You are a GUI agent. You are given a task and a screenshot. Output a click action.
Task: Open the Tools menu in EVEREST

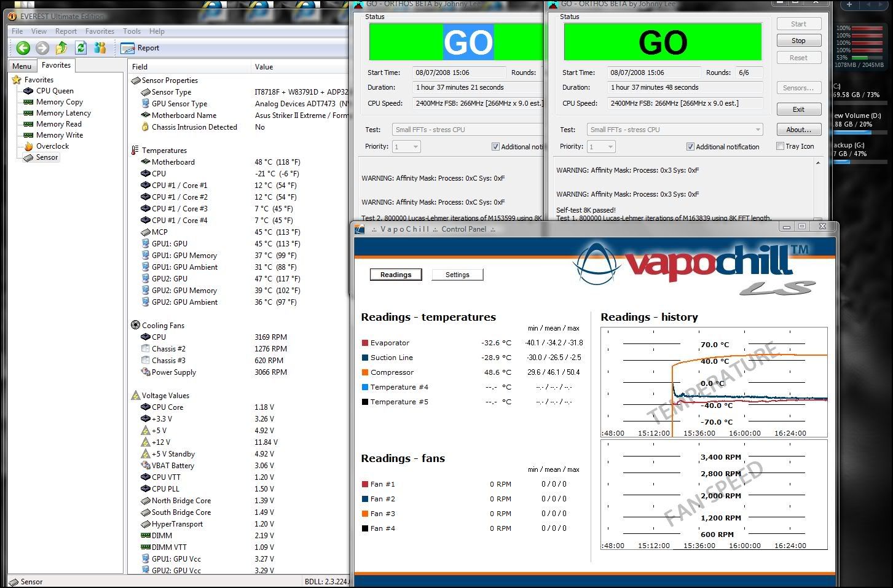click(132, 31)
